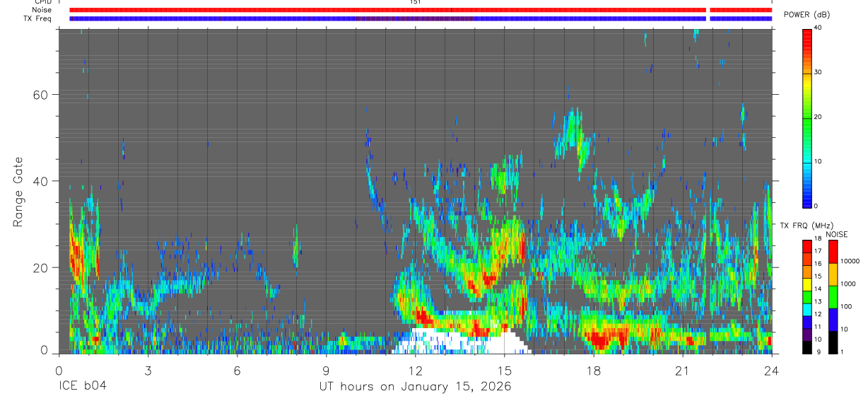Image resolution: width=868 pixels, height=401 pixels.
Task: Click the 'Noise' row label at top left
Action: point(42,10)
